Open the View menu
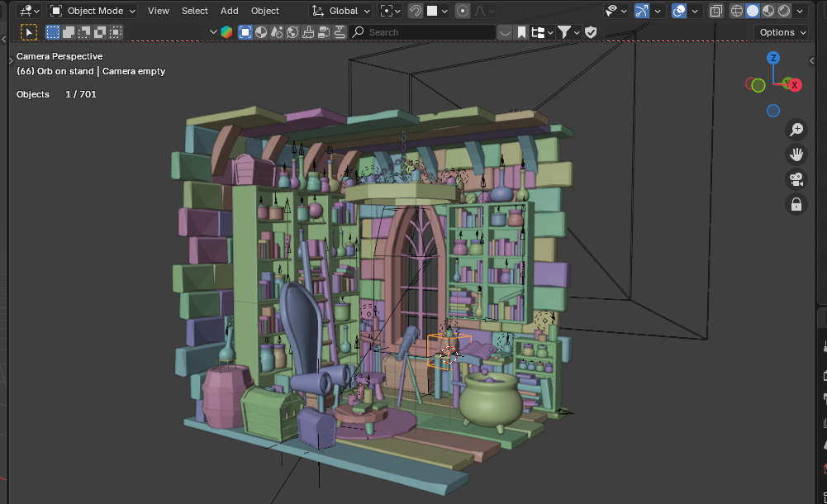 coord(158,11)
